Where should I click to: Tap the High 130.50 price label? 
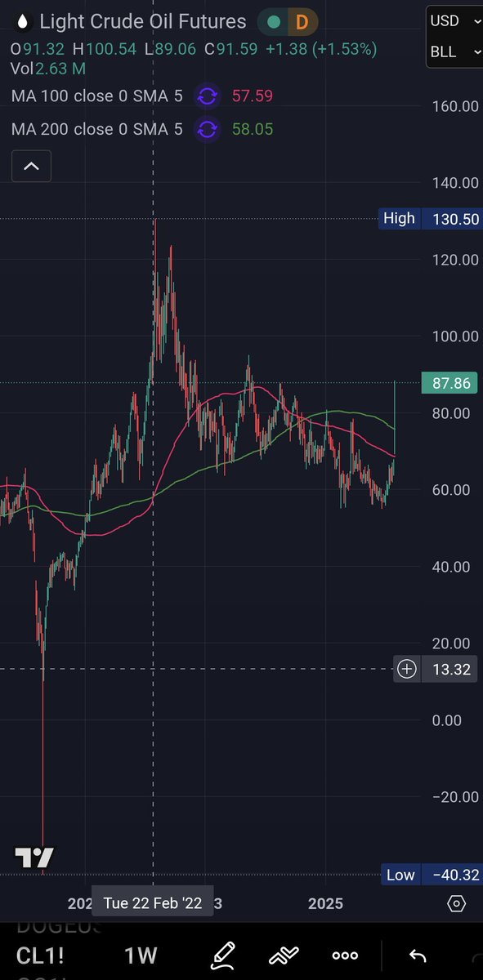430,218
